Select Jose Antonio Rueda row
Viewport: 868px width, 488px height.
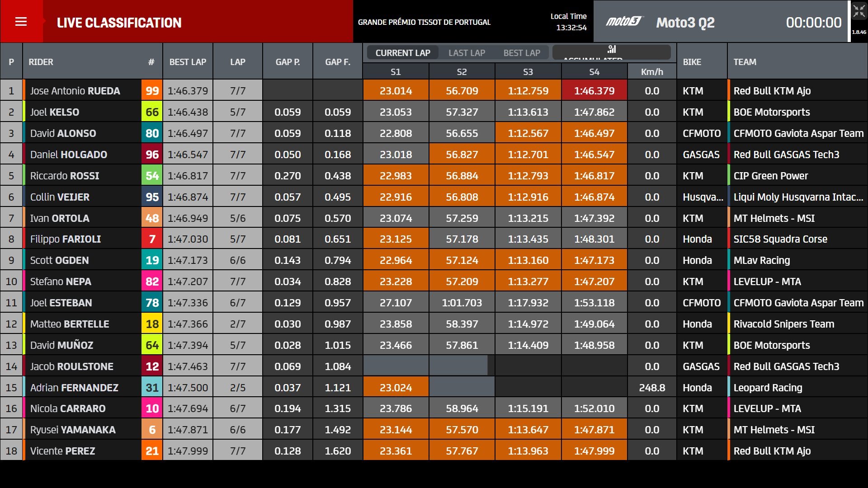pos(75,91)
